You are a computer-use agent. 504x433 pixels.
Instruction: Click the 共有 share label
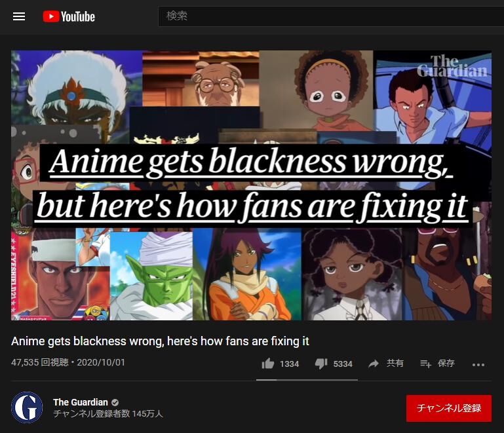(395, 364)
